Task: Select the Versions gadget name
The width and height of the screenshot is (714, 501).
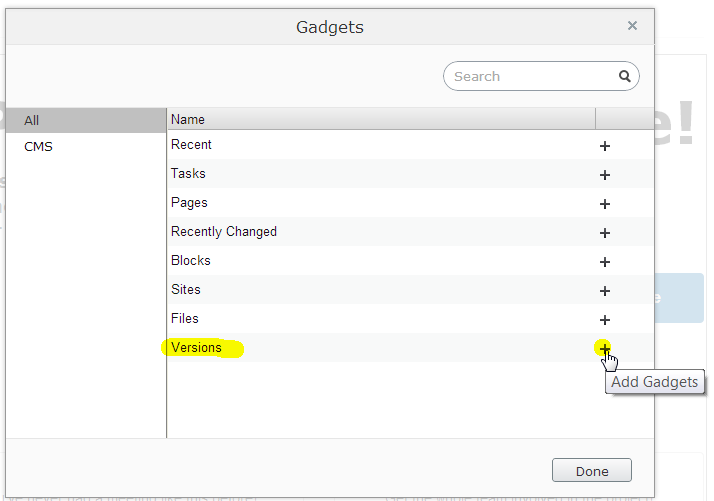Action: click(x=196, y=348)
